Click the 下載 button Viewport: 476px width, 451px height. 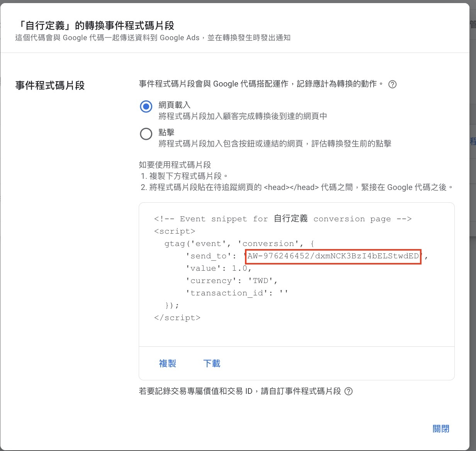click(212, 363)
